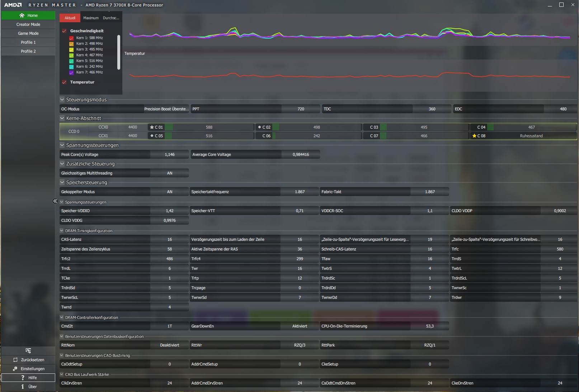Image resolution: width=579 pixels, height=392 pixels.
Task: Open Game Mode in the sidebar
Action: (x=28, y=33)
